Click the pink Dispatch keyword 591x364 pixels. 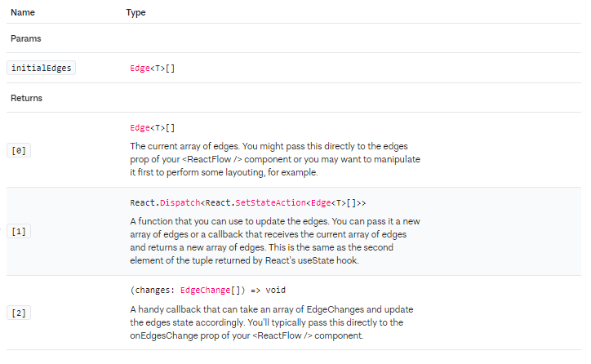177,202
